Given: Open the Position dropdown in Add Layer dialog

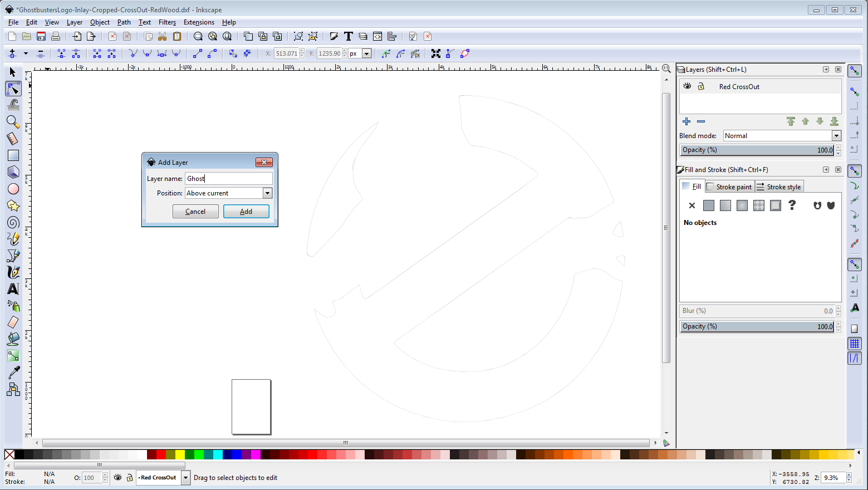Looking at the screenshot, I should click(267, 193).
